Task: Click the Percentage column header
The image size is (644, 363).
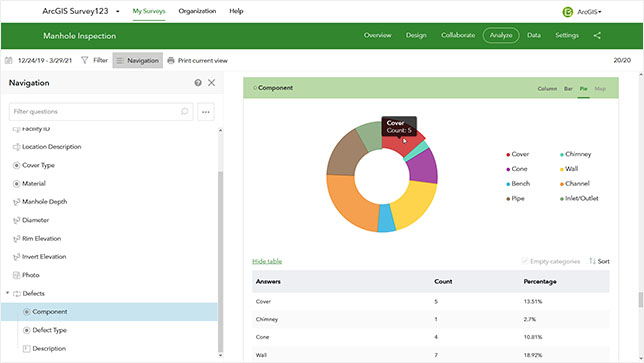Action: click(x=540, y=282)
